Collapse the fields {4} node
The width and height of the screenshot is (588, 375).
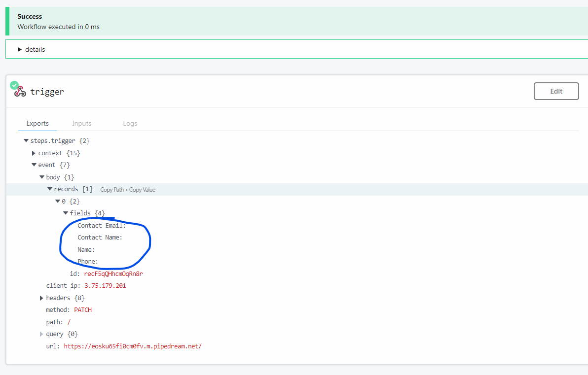[66, 213]
